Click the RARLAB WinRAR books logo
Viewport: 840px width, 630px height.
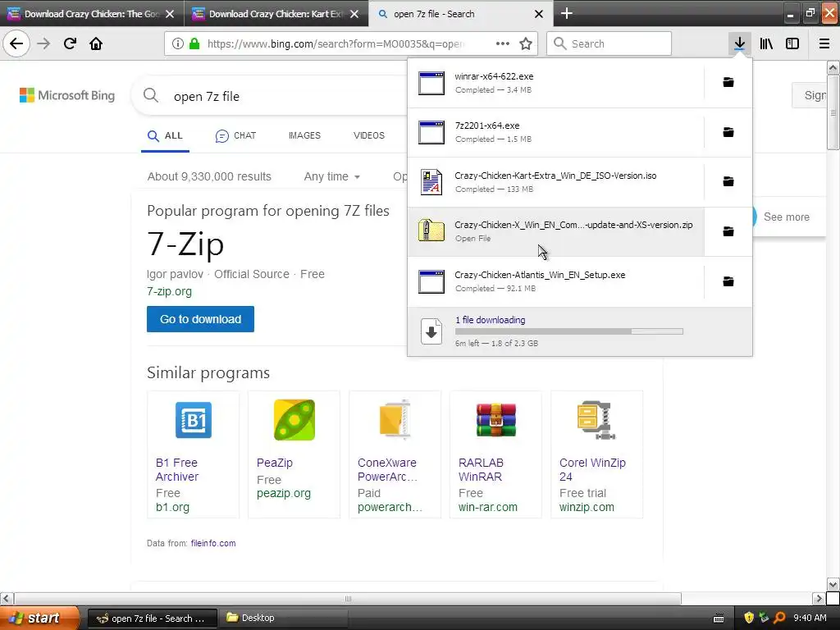(x=496, y=420)
